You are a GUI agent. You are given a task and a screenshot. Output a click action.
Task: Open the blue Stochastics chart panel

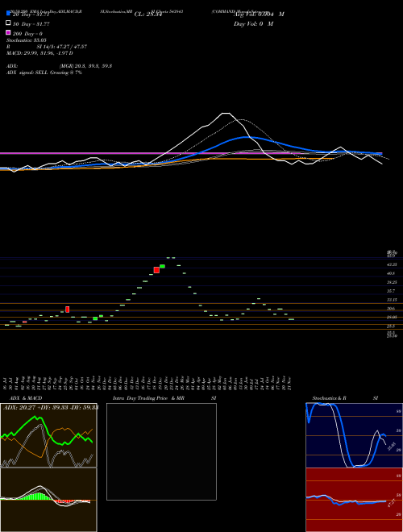355,435
